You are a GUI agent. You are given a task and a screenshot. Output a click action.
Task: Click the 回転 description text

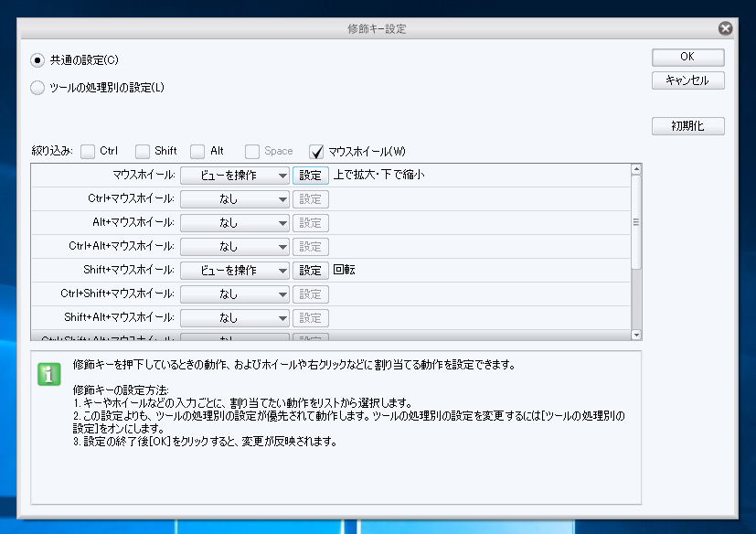(345, 270)
